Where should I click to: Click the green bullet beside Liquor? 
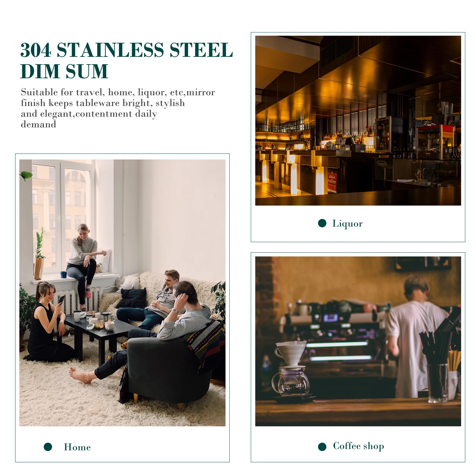point(322,223)
